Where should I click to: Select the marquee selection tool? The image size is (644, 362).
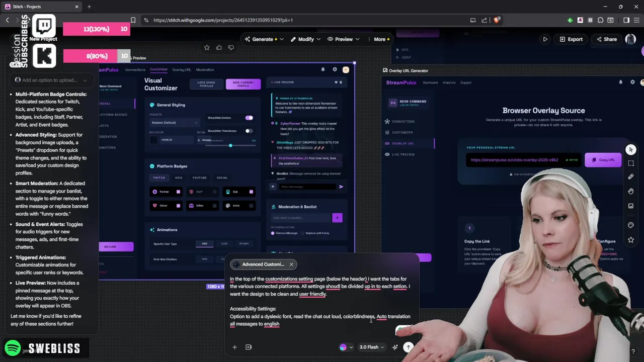(631, 163)
